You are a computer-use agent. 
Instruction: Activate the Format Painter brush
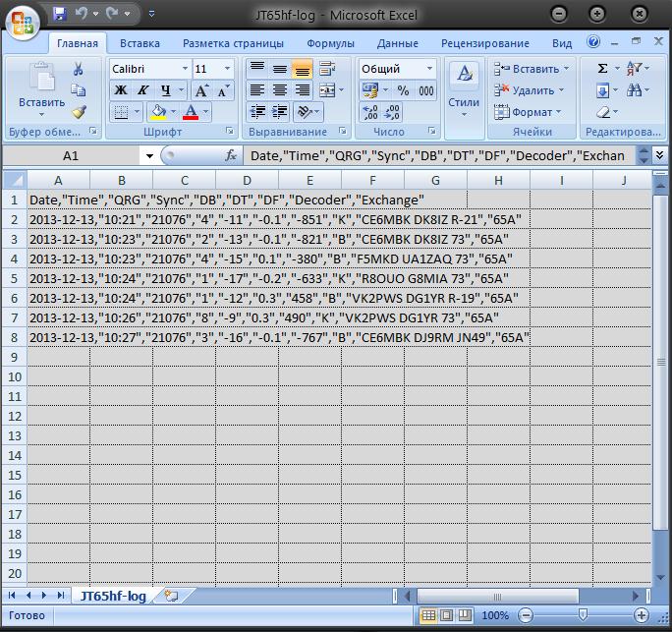[x=80, y=112]
